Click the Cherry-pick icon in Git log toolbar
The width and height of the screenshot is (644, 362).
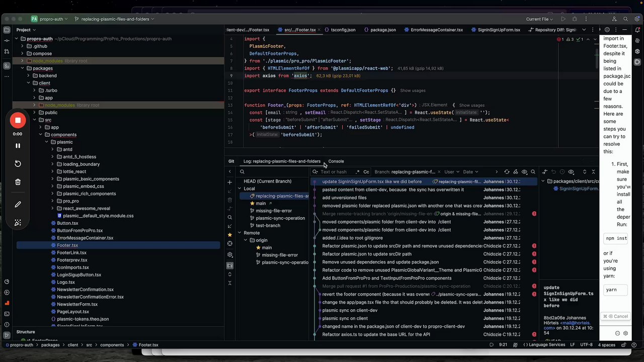[x=515, y=172]
